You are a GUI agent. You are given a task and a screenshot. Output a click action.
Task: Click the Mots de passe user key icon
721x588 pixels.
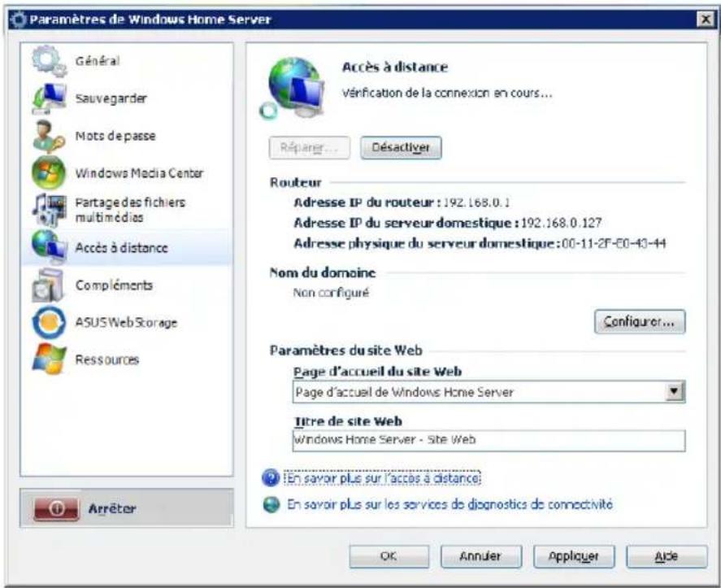pos(50,136)
